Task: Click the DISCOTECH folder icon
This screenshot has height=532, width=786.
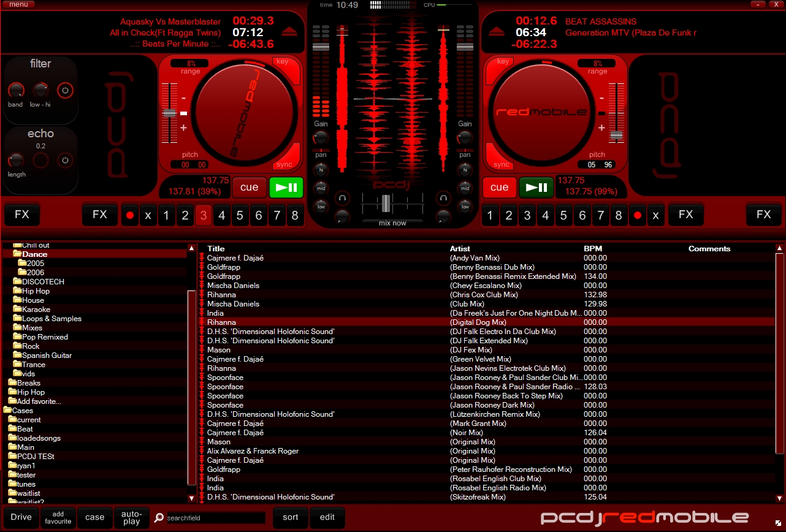Action: [x=17, y=281]
